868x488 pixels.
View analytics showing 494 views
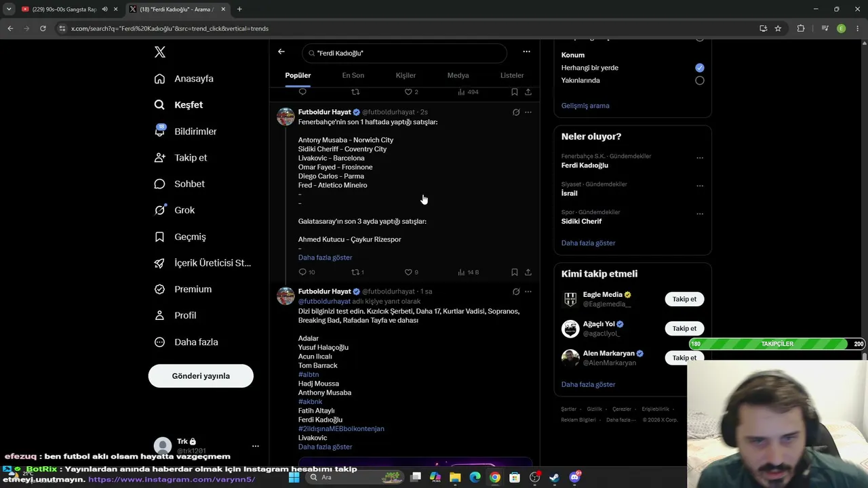[x=468, y=91]
